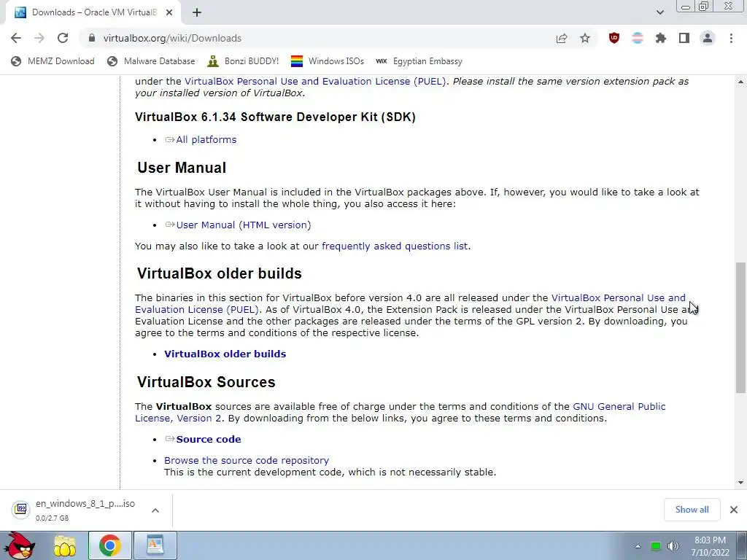Click the scrollbar up arrow

(740, 82)
